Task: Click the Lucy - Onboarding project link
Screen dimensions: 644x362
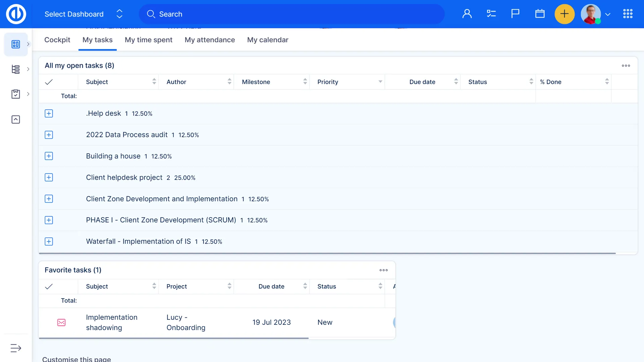Action: click(186, 322)
